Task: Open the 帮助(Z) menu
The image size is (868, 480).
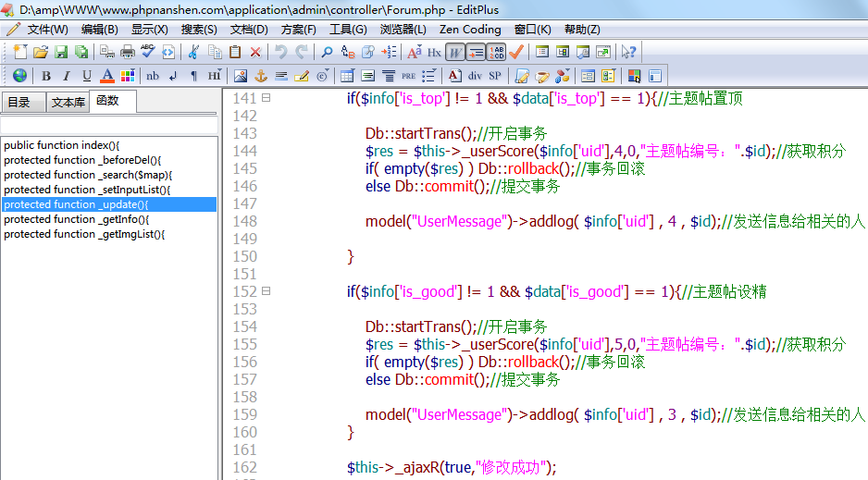Action: 582,30
